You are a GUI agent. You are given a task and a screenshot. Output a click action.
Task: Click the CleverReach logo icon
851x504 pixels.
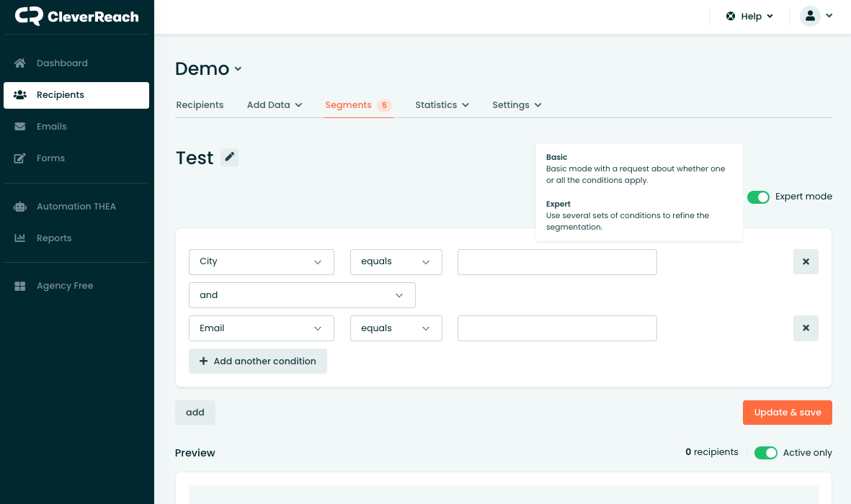pos(29,17)
